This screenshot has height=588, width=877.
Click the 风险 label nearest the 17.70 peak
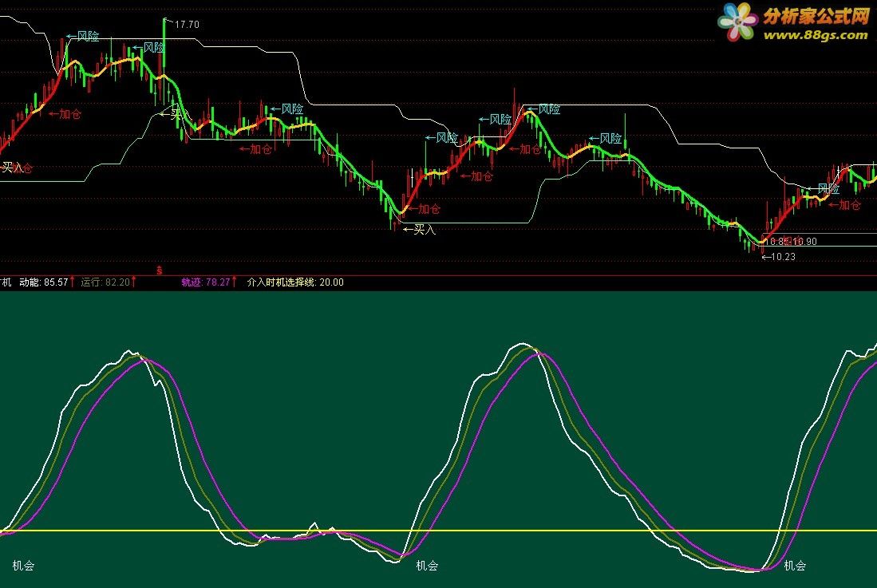(x=154, y=48)
